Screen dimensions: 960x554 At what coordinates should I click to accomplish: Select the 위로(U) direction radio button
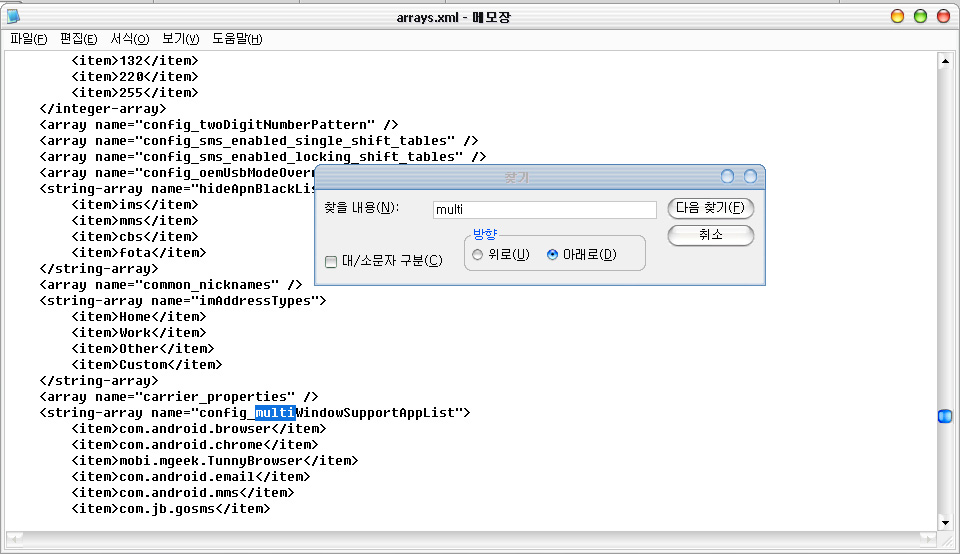(x=477, y=255)
